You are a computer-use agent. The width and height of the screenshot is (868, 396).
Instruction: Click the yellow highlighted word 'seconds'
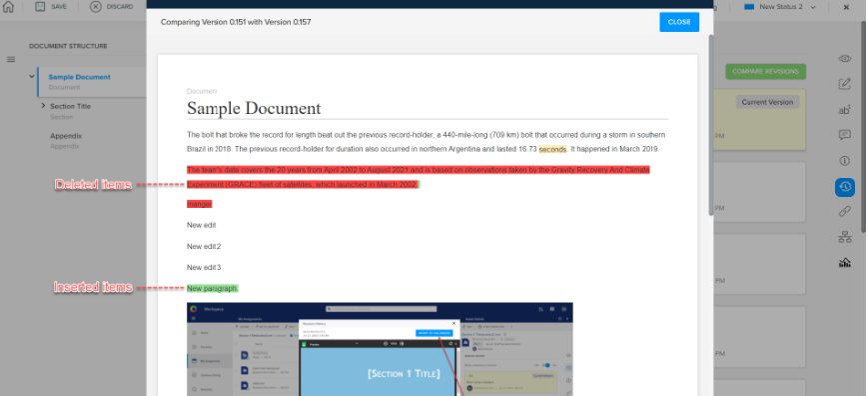[x=552, y=150]
